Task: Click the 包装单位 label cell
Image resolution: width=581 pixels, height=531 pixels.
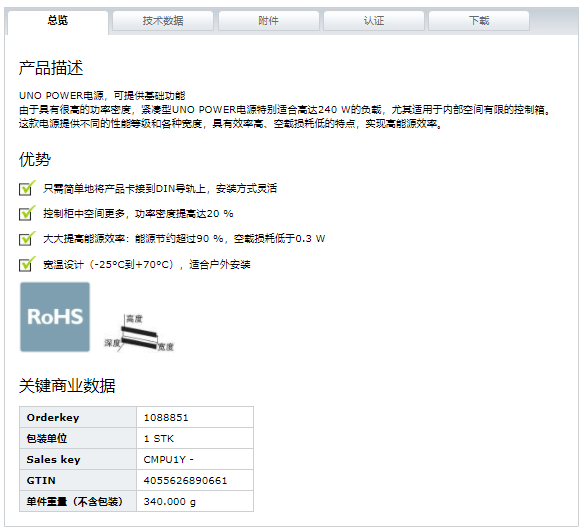Action: tap(78, 438)
